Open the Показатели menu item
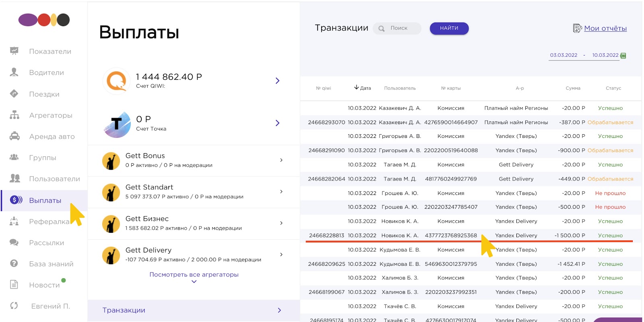 click(50, 51)
